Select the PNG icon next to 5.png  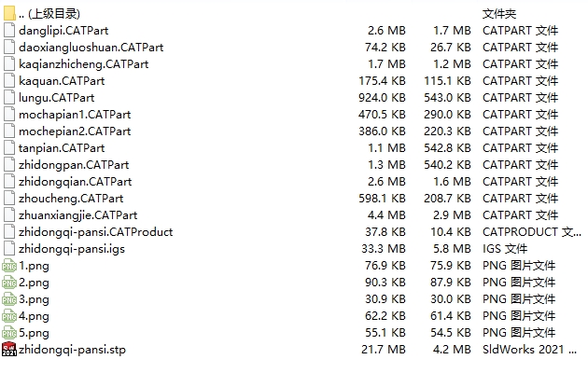(9, 333)
